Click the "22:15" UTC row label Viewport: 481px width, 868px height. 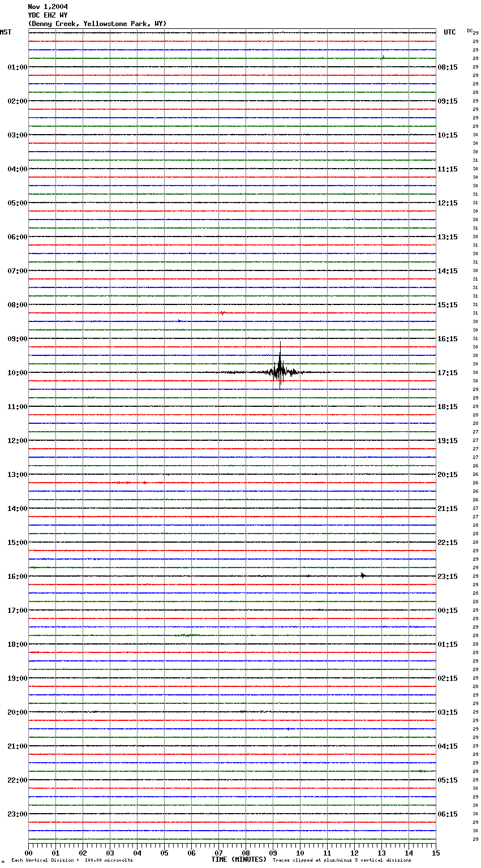pyautogui.click(x=448, y=543)
